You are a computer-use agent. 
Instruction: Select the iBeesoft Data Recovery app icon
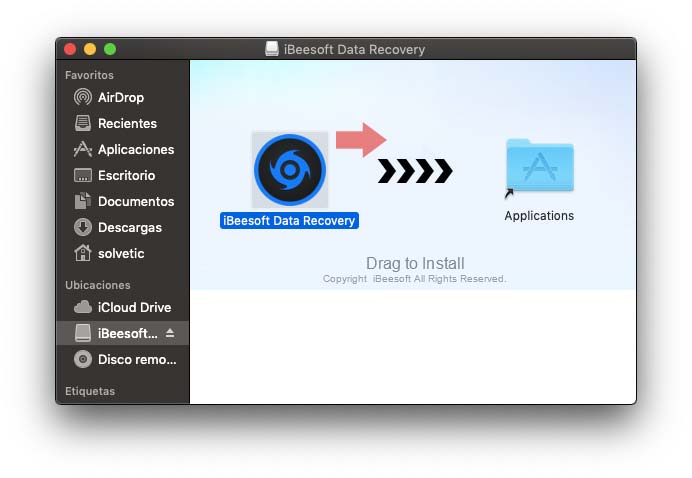pyautogui.click(x=290, y=170)
